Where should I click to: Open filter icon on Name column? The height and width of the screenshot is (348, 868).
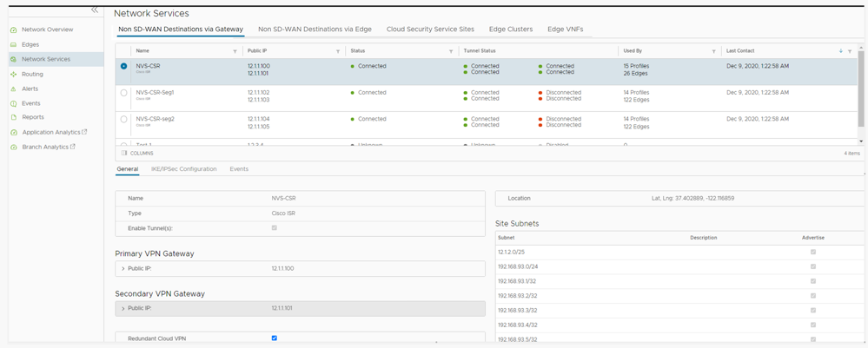[235, 51]
